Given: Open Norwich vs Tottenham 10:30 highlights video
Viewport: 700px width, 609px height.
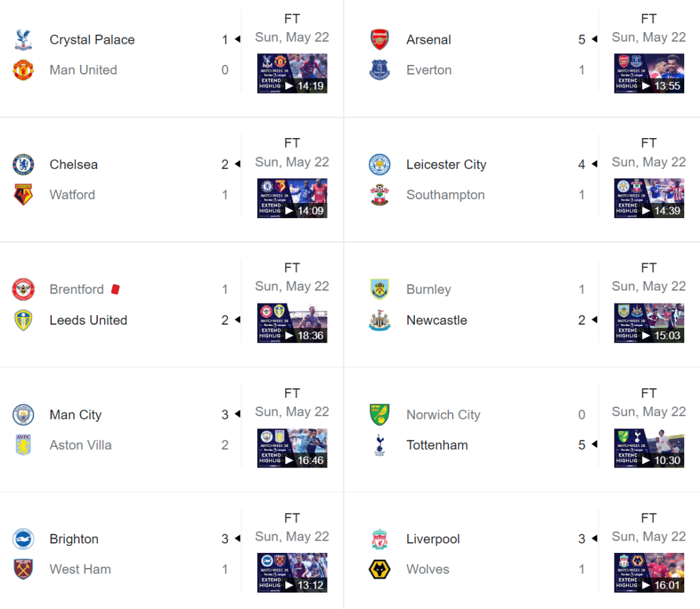Looking at the screenshot, I should [649, 448].
